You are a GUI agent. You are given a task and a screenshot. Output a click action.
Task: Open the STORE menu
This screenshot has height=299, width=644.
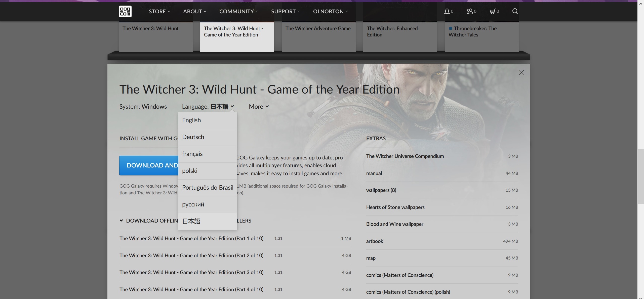[x=159, y=11]
